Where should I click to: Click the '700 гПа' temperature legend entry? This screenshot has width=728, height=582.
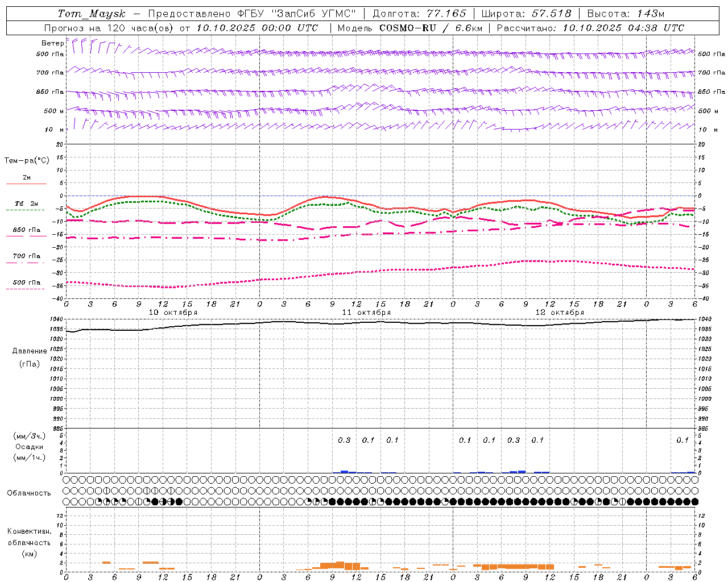[x=27, y=256]
